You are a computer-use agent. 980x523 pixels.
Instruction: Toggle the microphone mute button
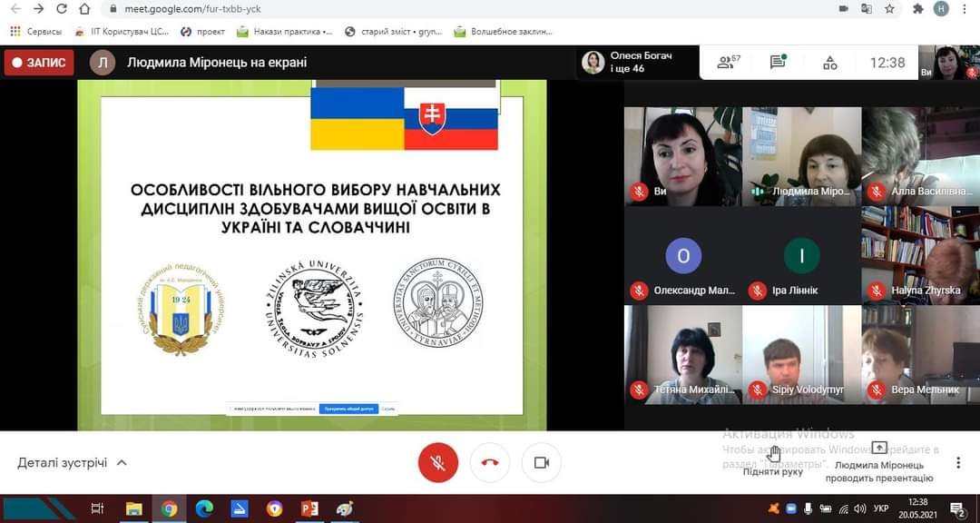pos(437,463)
